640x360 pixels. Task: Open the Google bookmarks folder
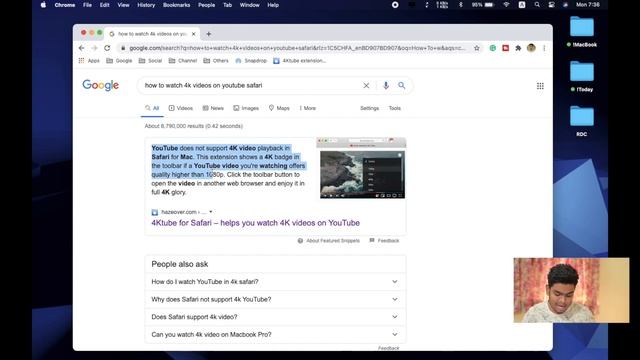(119, 61)
